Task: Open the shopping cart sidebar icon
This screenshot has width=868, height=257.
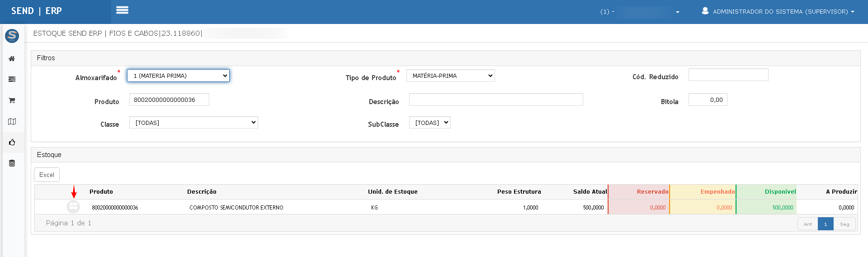Action: pyautogui.click(x=12, y=100)
